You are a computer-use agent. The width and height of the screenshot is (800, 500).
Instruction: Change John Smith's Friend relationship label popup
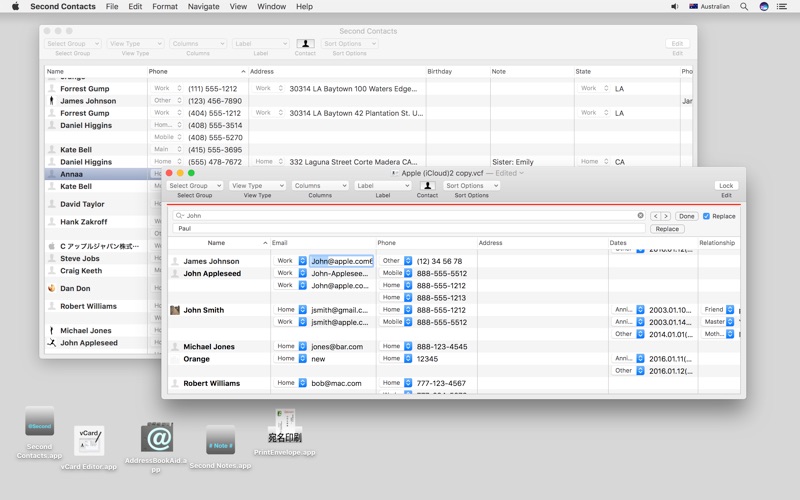pos(718,310)
